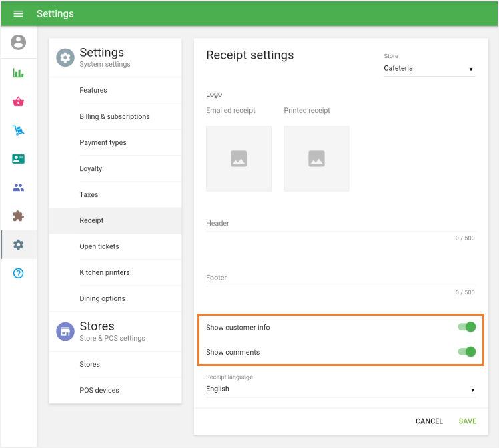Open the reports bar chart icon
The width and height of the screenshot is (499, 448).
[x=18, y=73]
